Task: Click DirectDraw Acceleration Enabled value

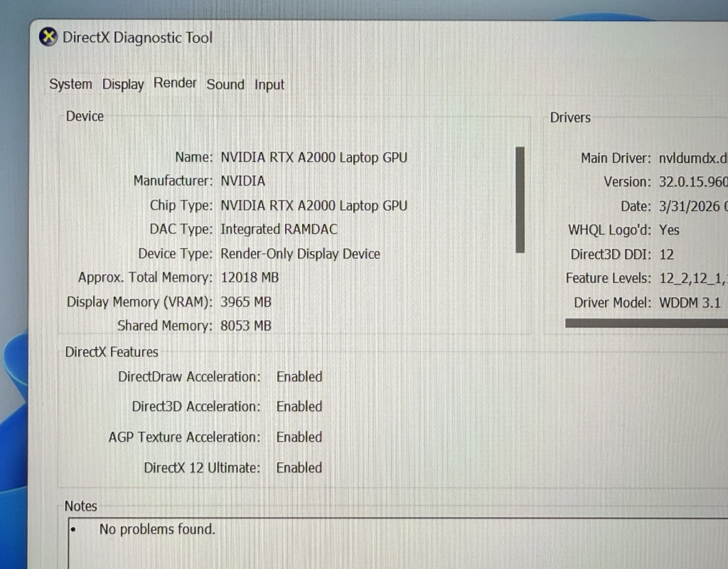Action: (x=299, y=377)
